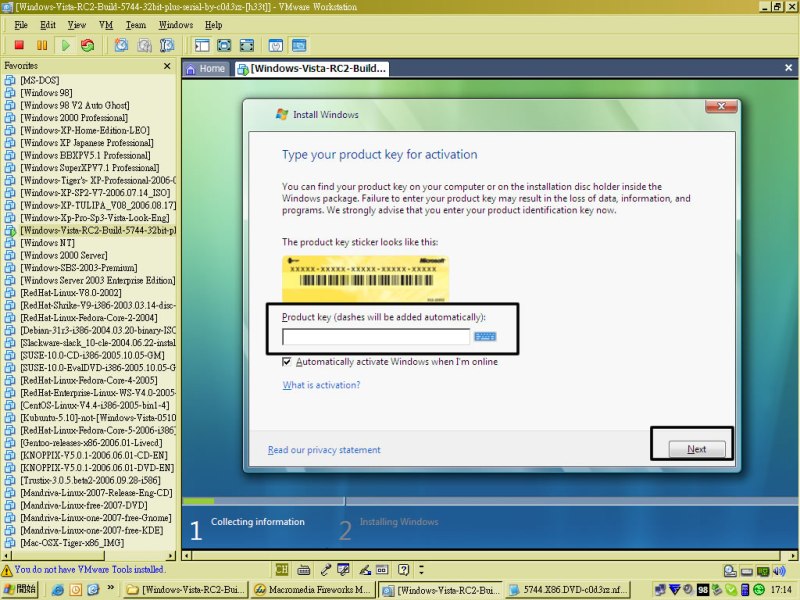This screenshot has width=800, height=600.
Task: Click the hard disk device icon in status bar
Action: click(x=730, y=571)
